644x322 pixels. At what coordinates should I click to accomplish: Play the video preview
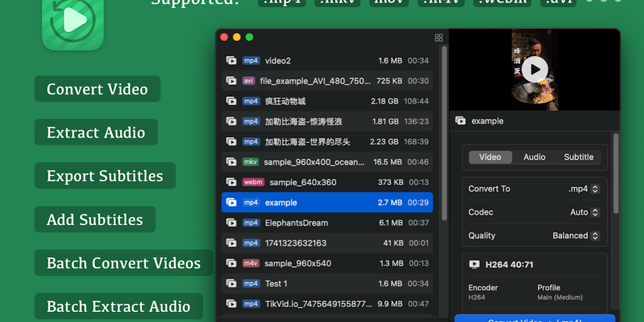(535, 69)
